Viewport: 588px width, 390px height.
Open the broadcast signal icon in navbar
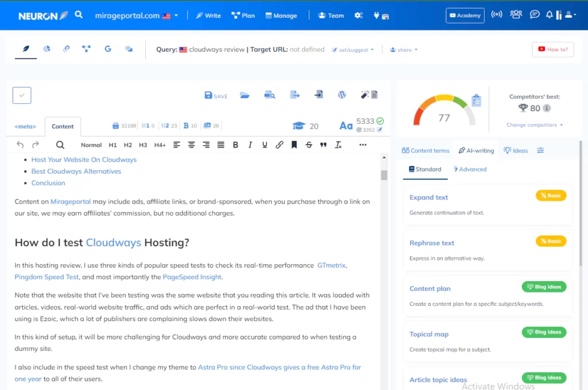[x=497, y=14]
